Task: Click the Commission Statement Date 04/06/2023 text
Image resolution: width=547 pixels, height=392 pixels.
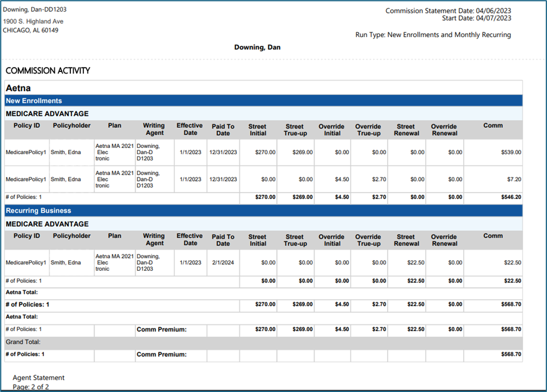Action: tap(448, 11)
